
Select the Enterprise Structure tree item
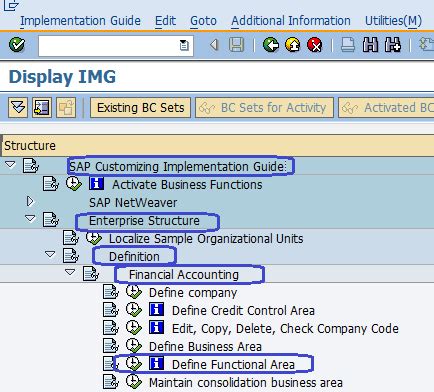[x=144, y=221]
